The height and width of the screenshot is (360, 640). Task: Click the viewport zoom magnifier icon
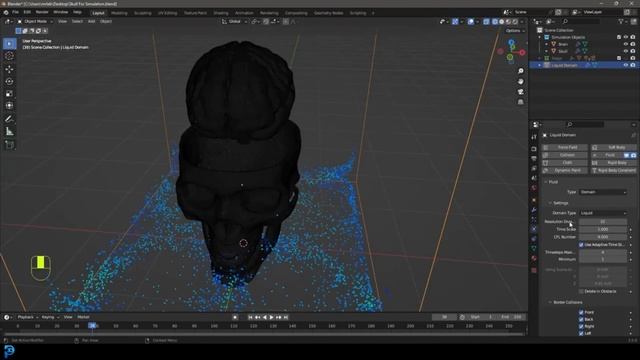click(x=521, y=71)
